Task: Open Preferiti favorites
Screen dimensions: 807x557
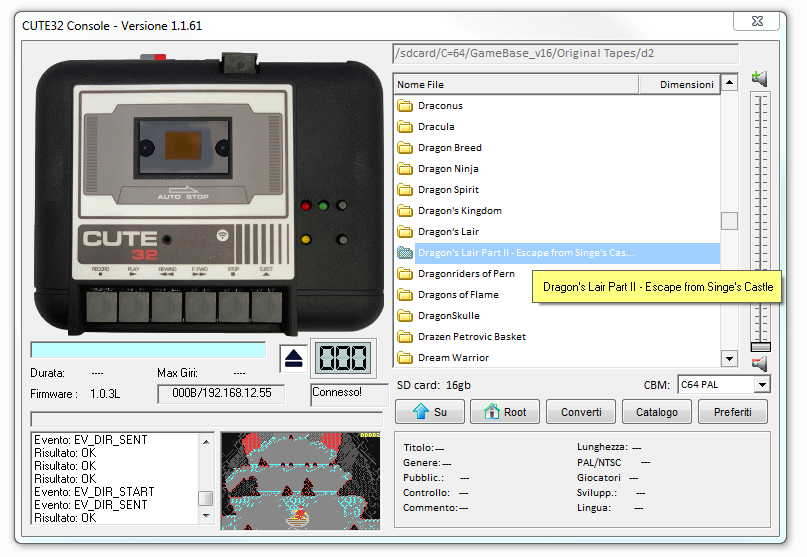Action: click(x=733, y=412)
